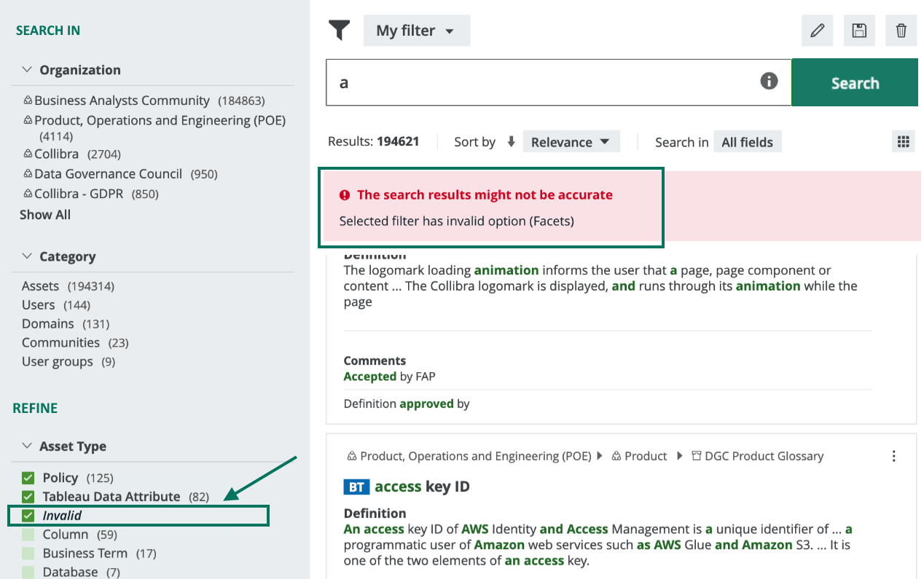The width and height of the screenshot is (924, 579).
Task: Enable the Column asset type checkbox
Action: point(28,535)
